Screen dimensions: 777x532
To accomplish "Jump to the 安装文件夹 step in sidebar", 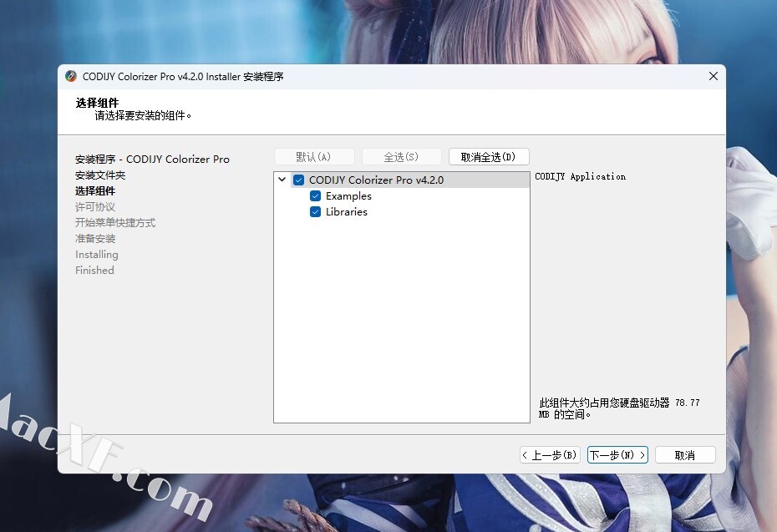I will click(100, 175).
